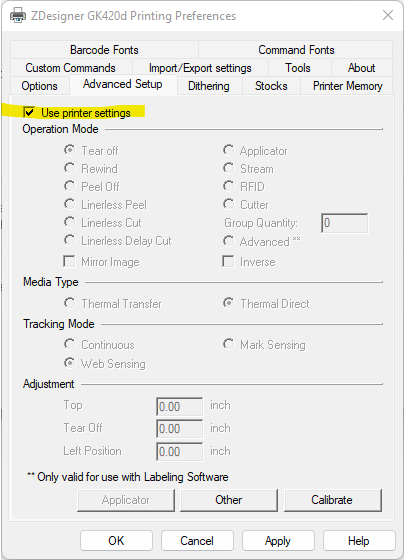Select the Tools tab

[298, 68]
